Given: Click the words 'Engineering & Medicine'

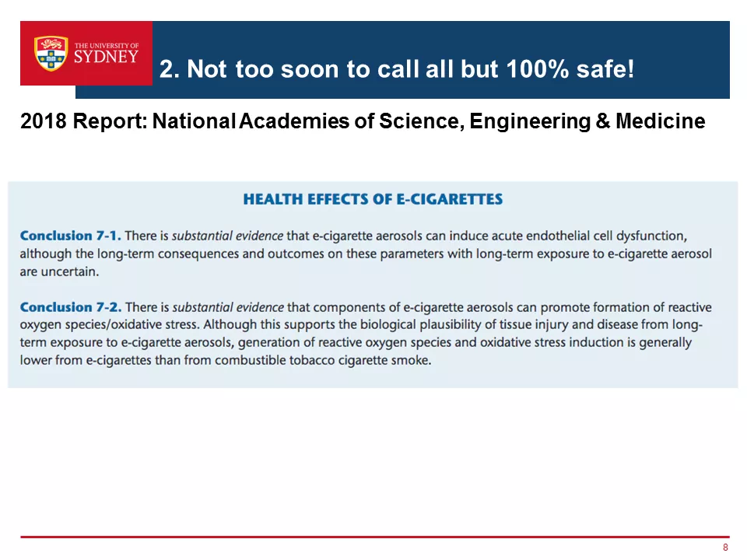Looking at the screenshot, I should tap(587, 121).
